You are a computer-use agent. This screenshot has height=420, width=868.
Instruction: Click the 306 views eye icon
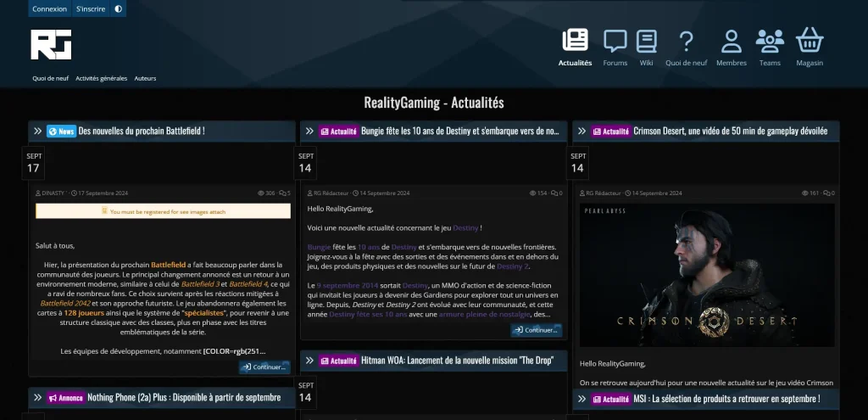pyautogui.click(x=261, y=193)
